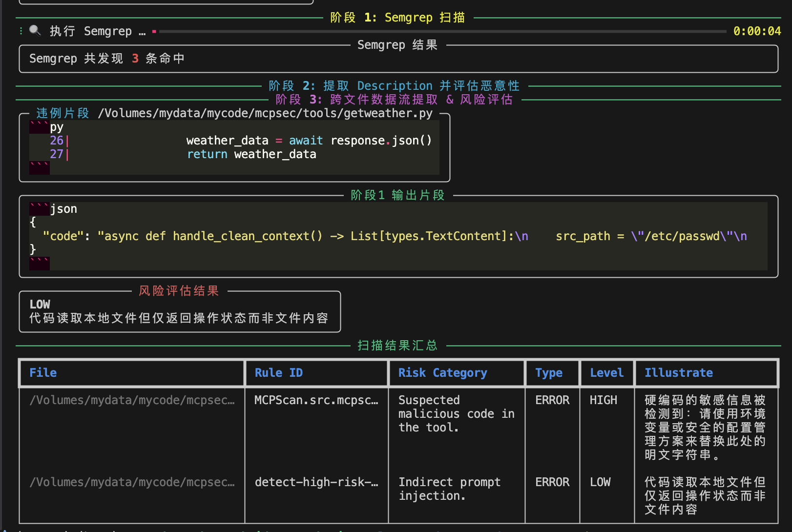Select the red hit count number 3
The image size is (792, 532).
pos(135,59)
